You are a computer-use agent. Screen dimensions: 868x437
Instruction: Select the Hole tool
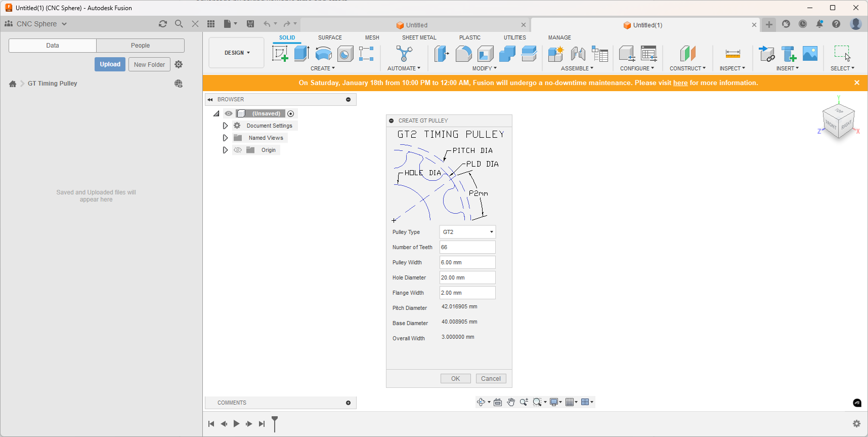(345, 53)
